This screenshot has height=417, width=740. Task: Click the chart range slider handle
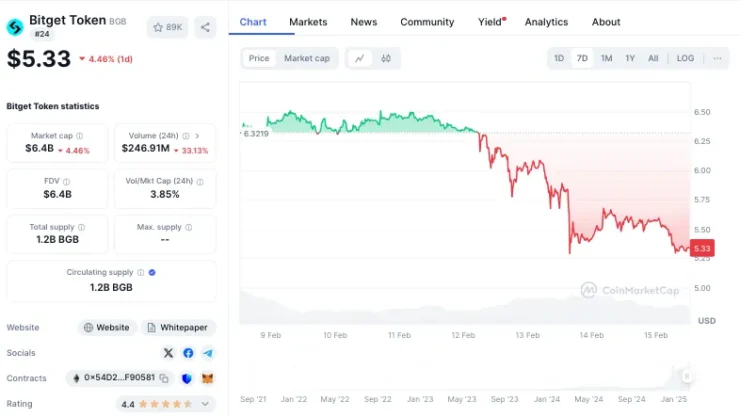[687, 376]
